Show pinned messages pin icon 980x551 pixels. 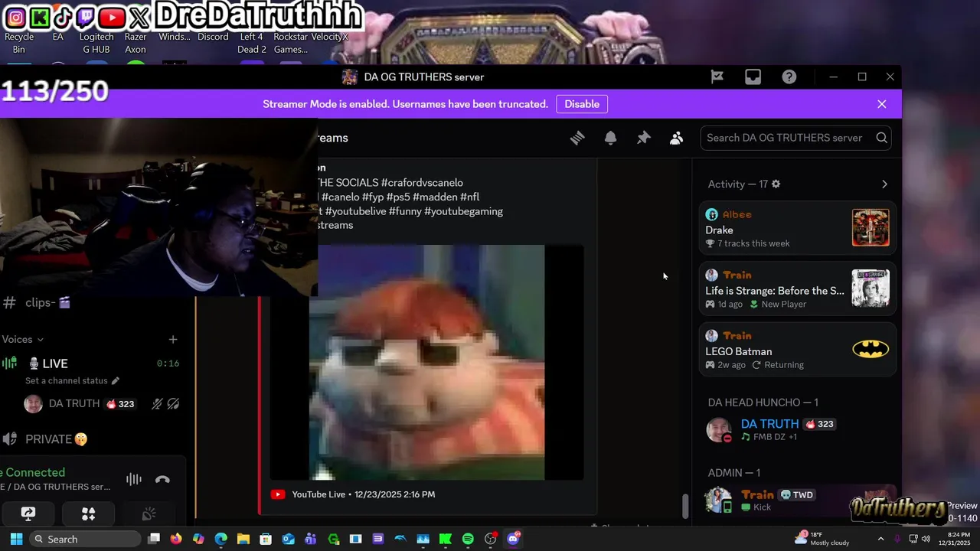[643, 138]
